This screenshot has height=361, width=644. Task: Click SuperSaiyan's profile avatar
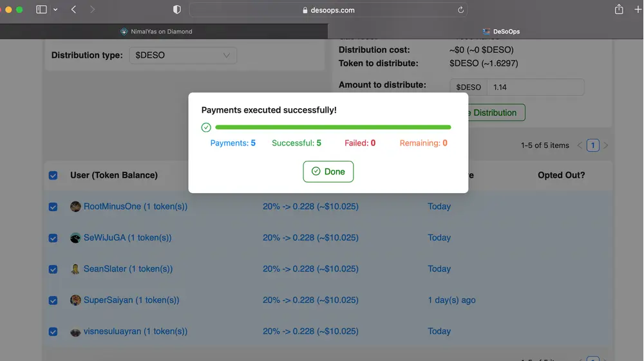point(75,301)
